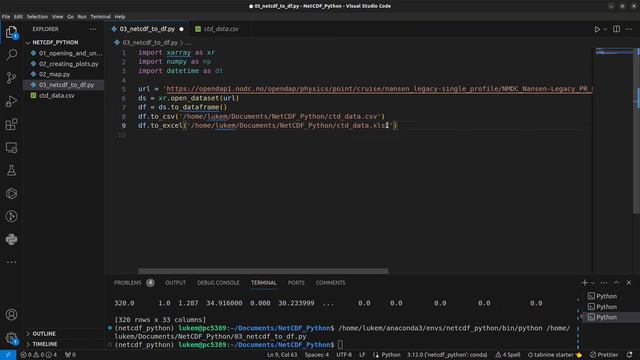Open terminal panel more actions ellipsis
Viewport: 640px width, 360px height.
tap(604, 283)
